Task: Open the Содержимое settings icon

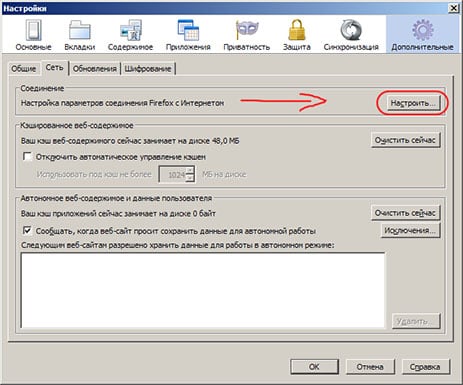Action: click(x=131, y=30)
